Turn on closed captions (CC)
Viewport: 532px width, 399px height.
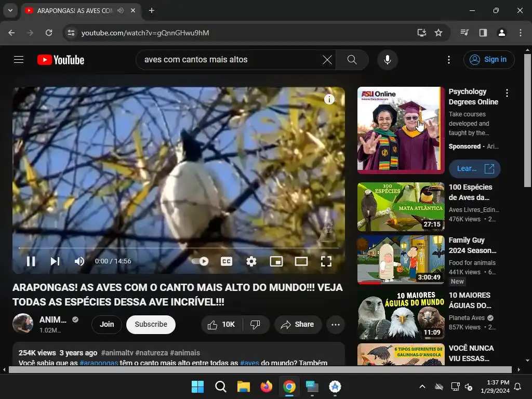point(227,261)
